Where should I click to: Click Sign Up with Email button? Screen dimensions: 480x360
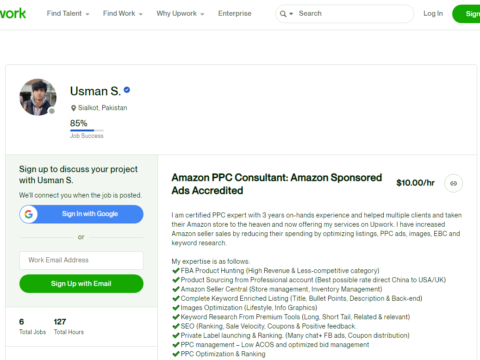pos(81,284)
